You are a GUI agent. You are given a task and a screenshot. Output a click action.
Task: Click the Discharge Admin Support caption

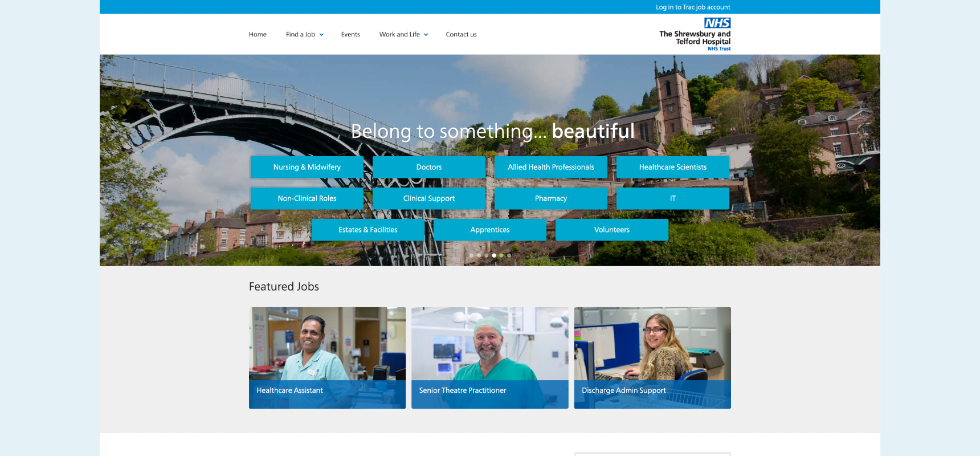[624, 390]
